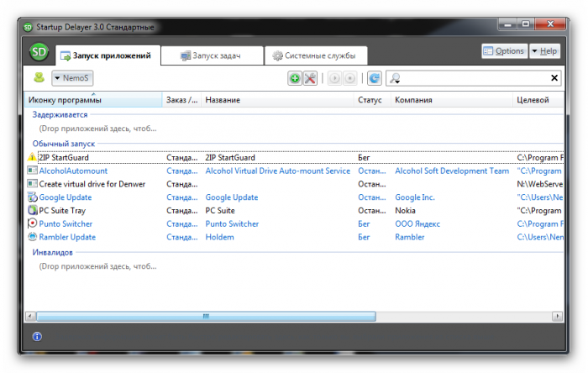Clear search with the X button
This screenshot has height=373, width=588.
pos(554,78)
